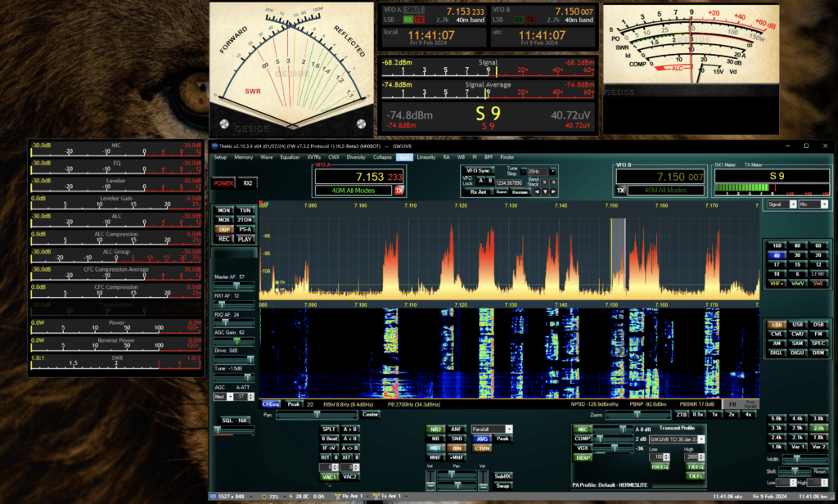Image resolution: width=838 pixels, height=504 pixels.
Task: Click the TX icon beside VFO B
Action: tap(620, 191)
